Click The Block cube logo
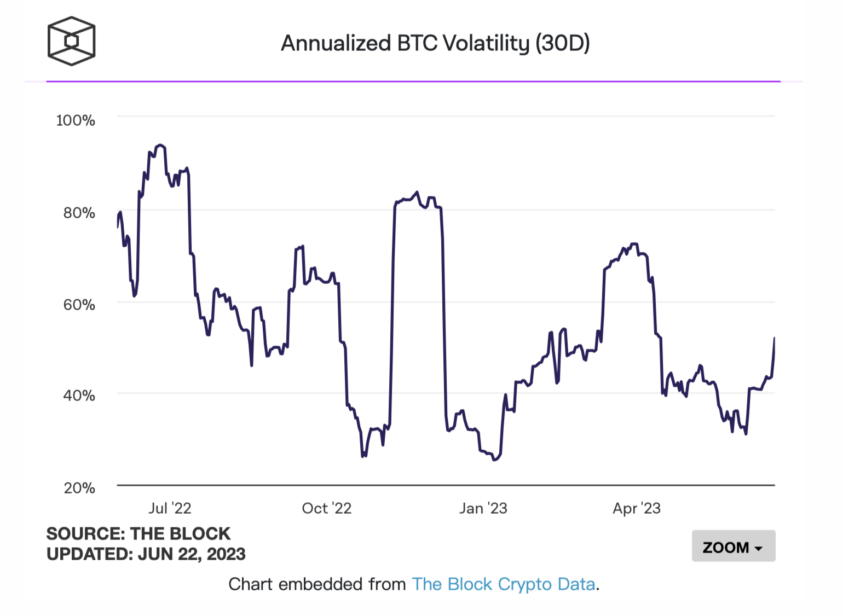This screenshot has width=843, height=616. point(71,41)
